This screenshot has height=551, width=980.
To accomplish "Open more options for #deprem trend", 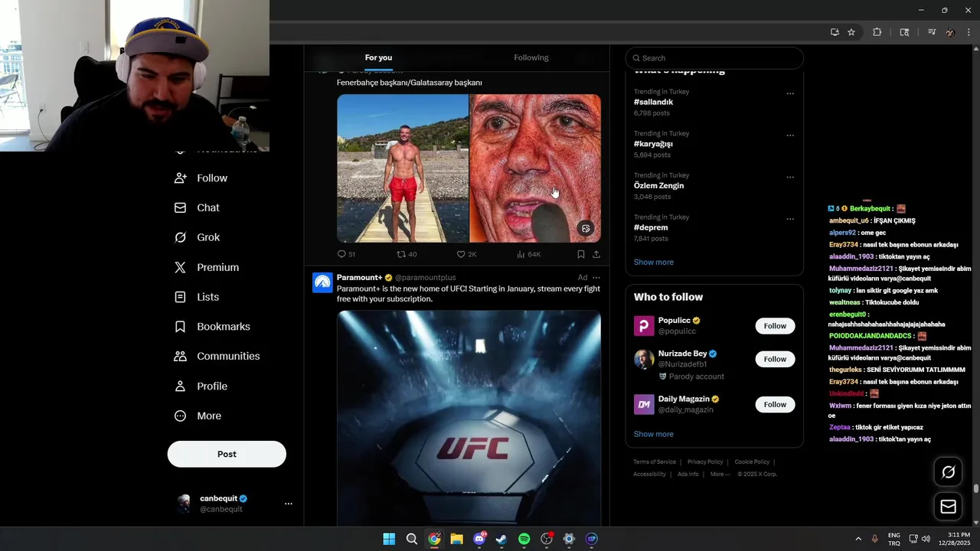I will point(790,219).
